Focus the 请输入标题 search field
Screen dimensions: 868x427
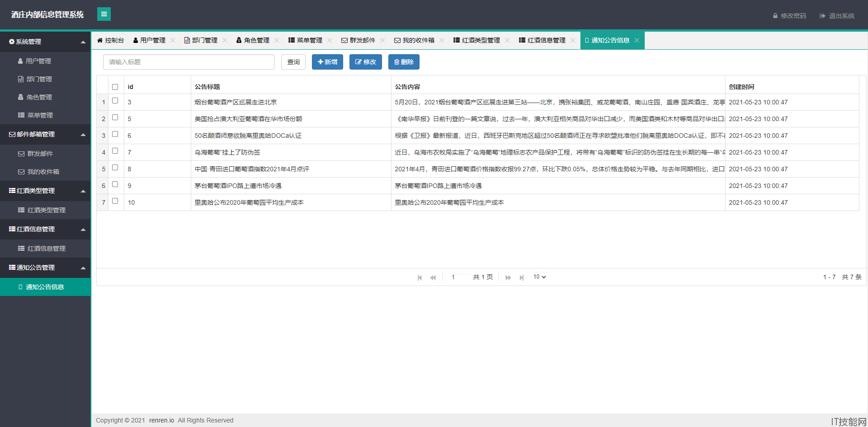[x=189, y=62]
